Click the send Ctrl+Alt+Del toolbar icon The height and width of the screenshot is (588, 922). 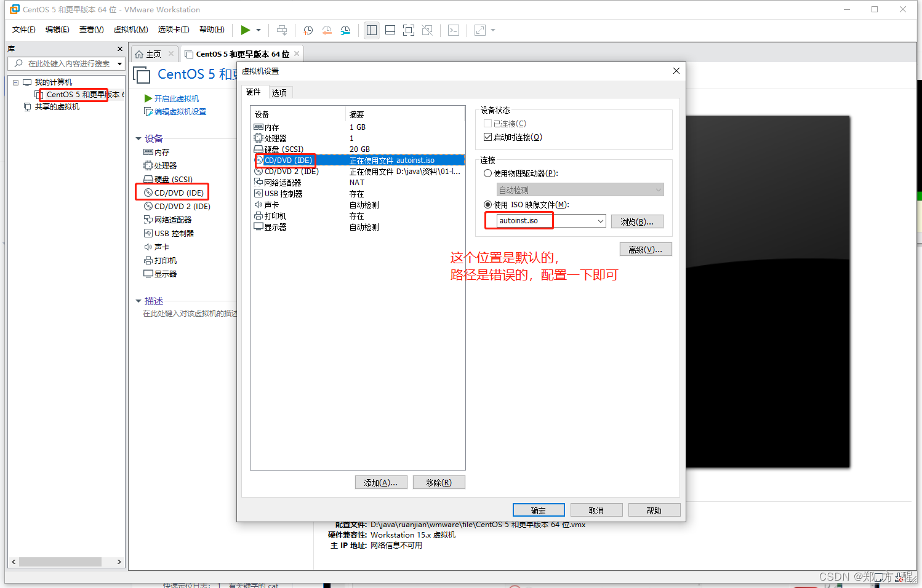(282, 30)
